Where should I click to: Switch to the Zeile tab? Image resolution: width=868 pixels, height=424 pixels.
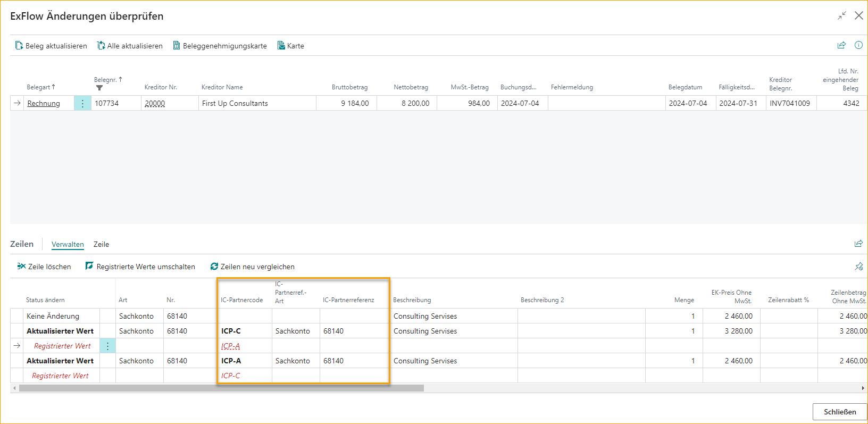[x=101, y=244]
